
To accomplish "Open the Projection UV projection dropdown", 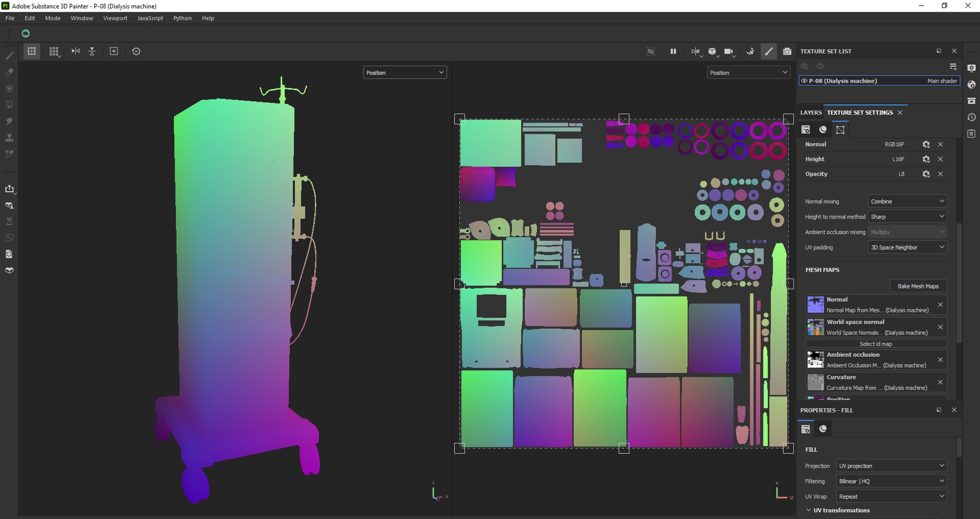I will [x=892, y=465].
